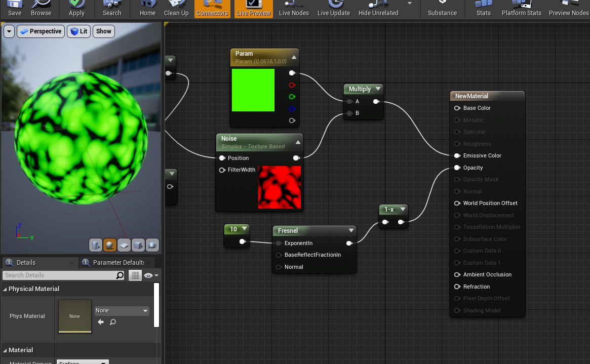Expand the Multiply node dropdown arrow
This screenshot has height=364, width=590.
pyautogui.click(x=378, y=89)
